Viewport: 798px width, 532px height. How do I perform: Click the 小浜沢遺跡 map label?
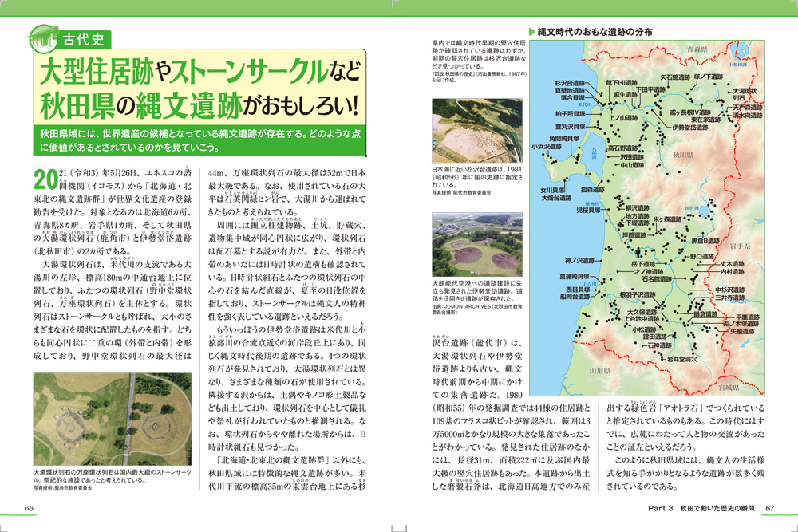click(x=547, y=146)
